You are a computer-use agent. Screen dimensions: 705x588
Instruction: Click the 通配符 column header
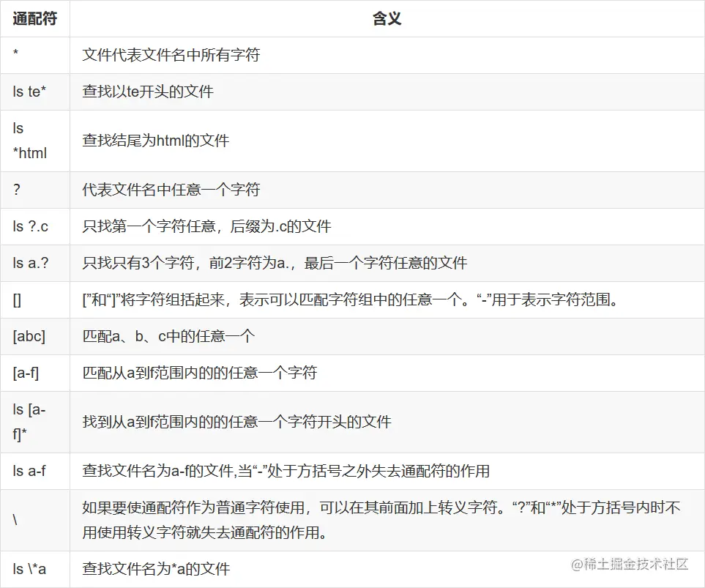click(x=35, y=18)
